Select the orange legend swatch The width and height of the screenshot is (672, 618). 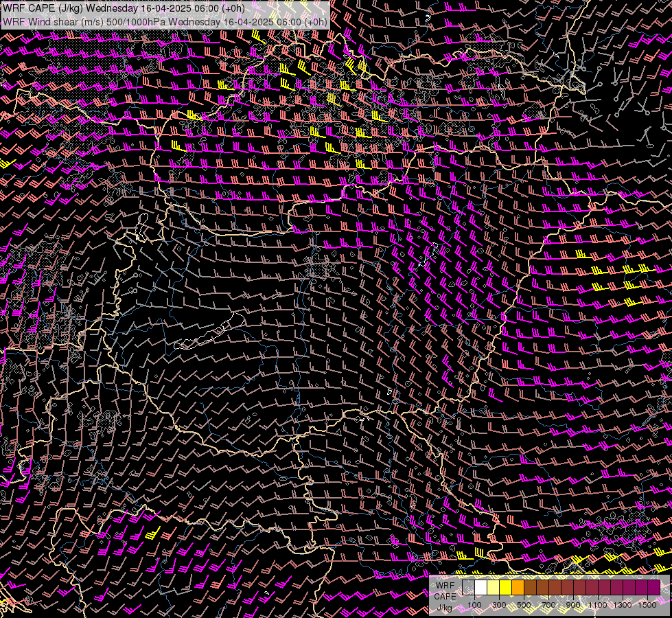coord(518,587)
